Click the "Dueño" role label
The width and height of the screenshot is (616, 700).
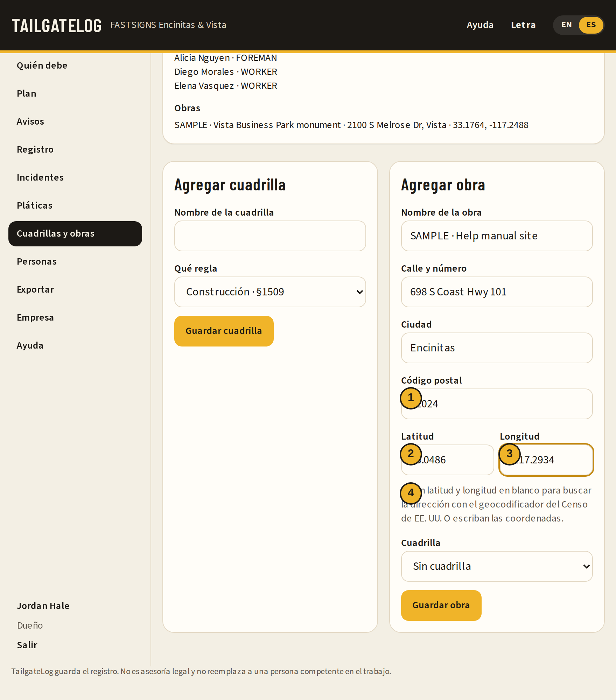[x=30, y=625]
